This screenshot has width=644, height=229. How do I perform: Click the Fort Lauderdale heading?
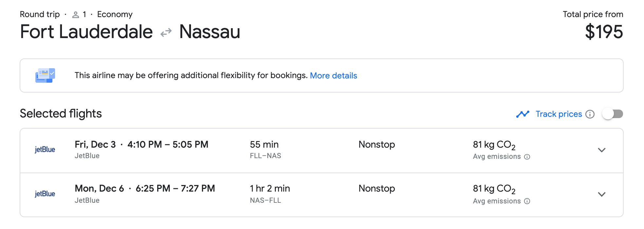[x=86, y=32]
